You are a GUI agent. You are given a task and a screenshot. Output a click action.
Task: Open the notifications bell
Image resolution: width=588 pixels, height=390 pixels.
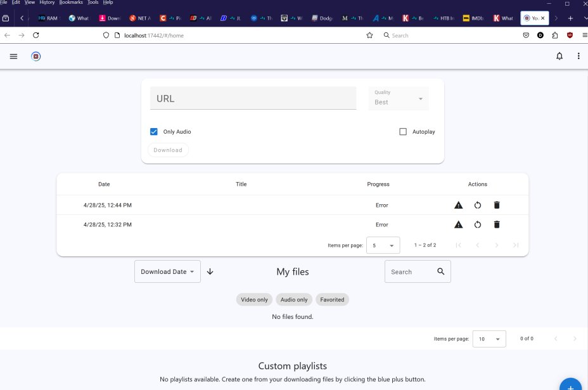tap(559, 56)
